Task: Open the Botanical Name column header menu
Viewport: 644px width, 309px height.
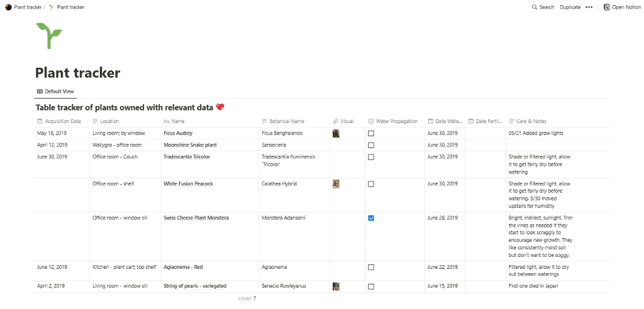Action: [286, 121]
